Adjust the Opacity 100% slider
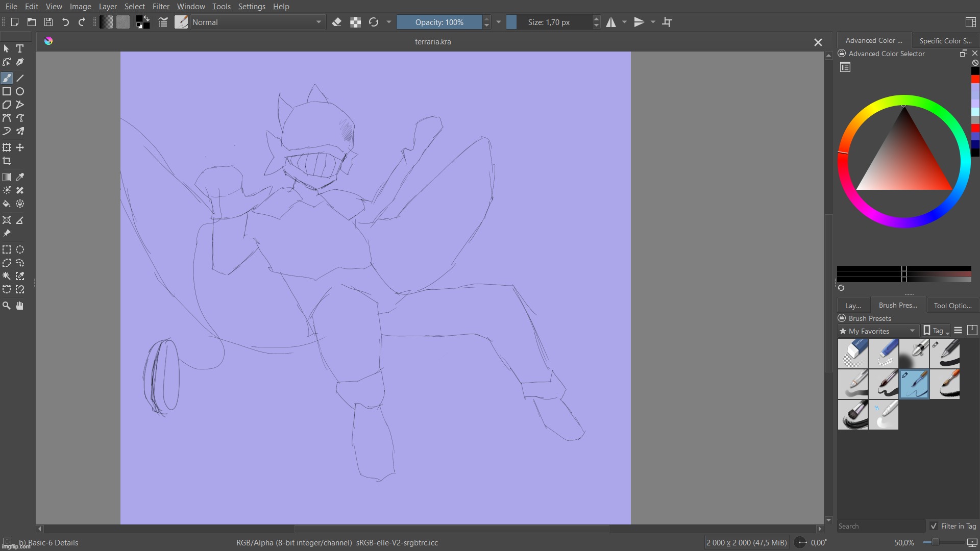This screenshot has height=551, width=980. coord(439,22)
